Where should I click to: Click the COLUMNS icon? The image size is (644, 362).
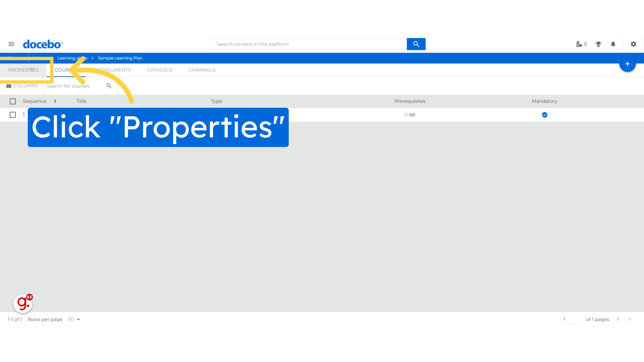(x=9, y=85)
